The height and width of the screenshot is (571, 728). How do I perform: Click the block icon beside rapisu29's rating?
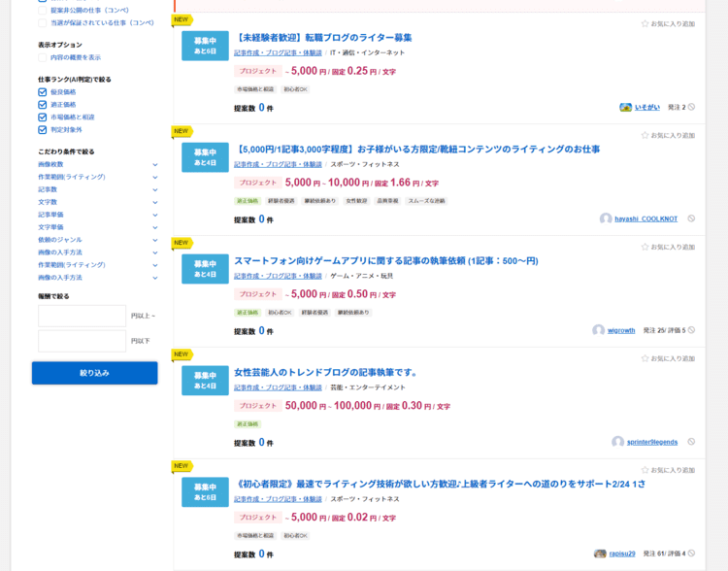click(691, 553)
